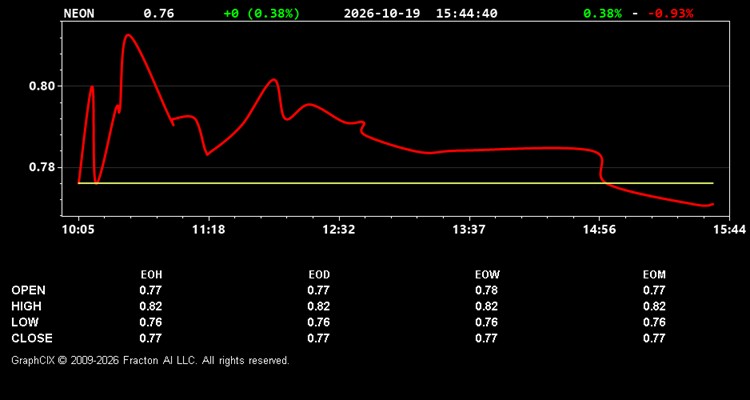Click the EOM HIGH value 0.82
750x400 pixels.
[654, 306]
